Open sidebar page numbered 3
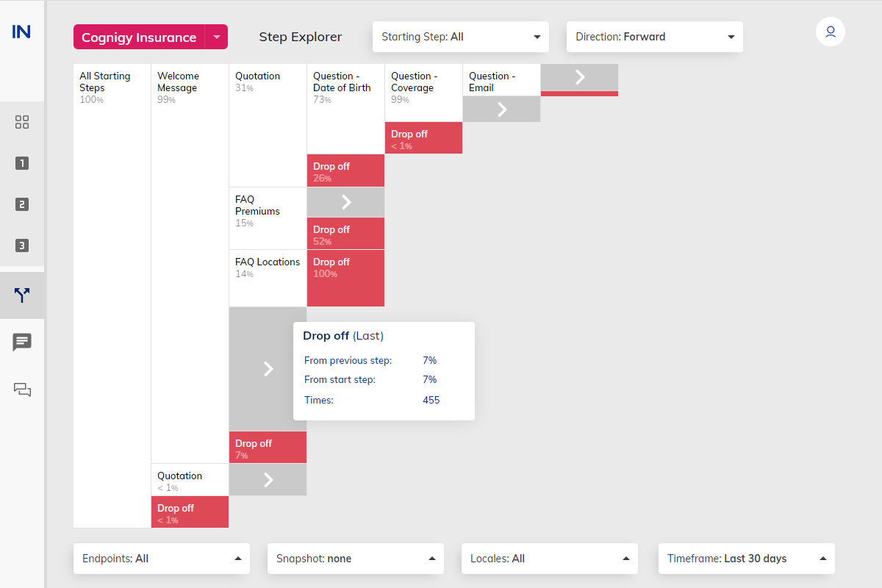 [22, 245]
